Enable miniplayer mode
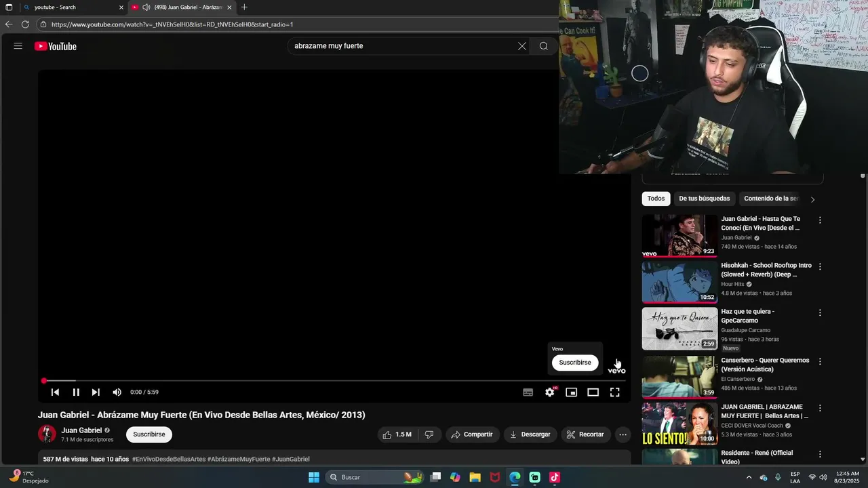This screenshot has height=488, width=868. point(572,392)
